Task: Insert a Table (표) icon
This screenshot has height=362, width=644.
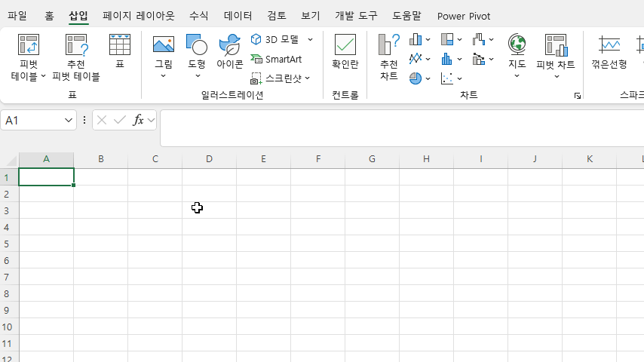Action: pyautogui.click(x=120, y=44)
